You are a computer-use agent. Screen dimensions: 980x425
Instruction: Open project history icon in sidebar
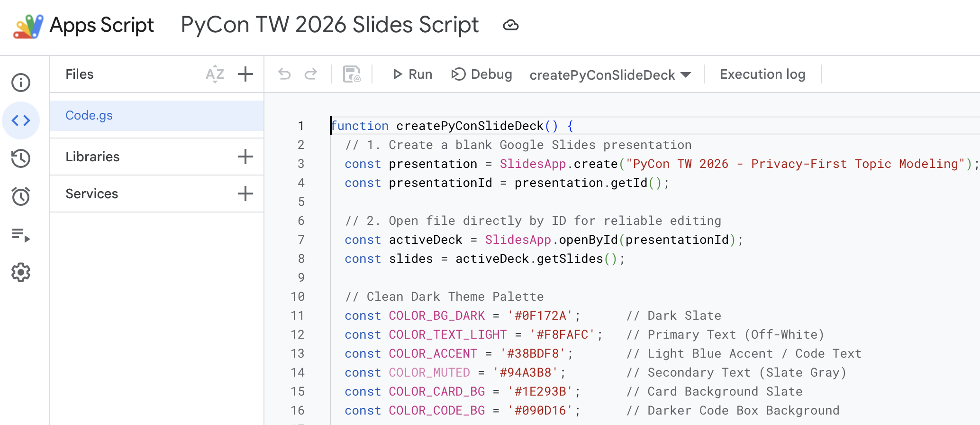pyautogui.click(x=21, y=158)
